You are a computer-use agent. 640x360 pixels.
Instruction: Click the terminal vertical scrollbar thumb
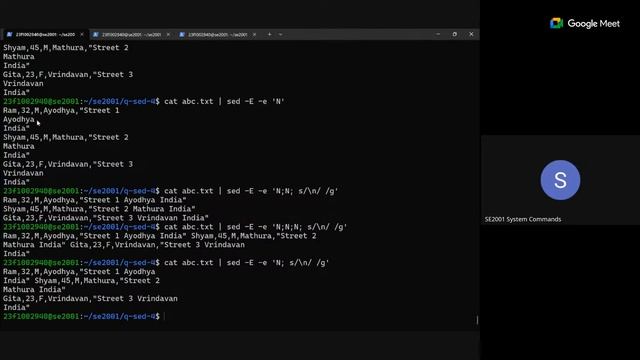pyautogui.click(x=477, y=320)
